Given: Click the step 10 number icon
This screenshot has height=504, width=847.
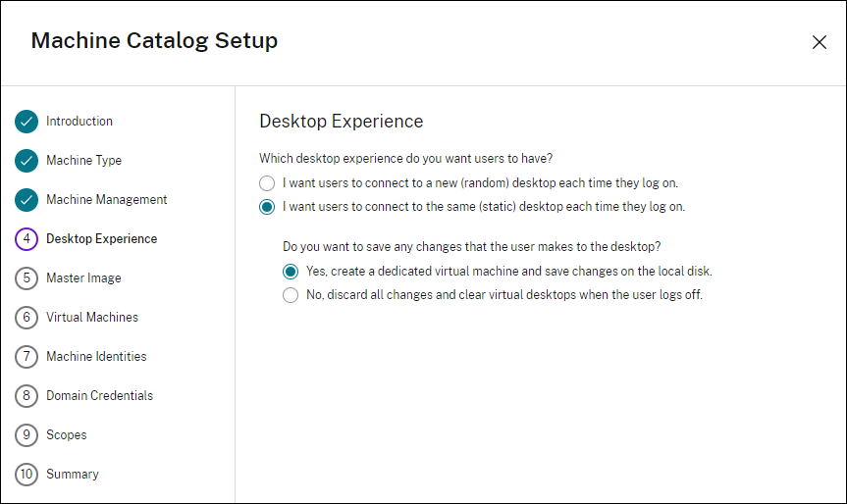Looking at the screenshot, I should [x=26, y=475].
